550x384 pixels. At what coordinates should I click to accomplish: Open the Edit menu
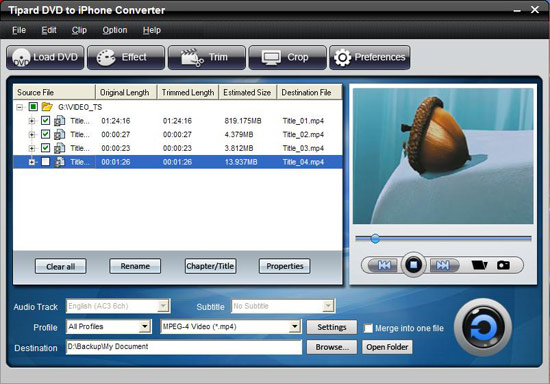tap(49, 30)
